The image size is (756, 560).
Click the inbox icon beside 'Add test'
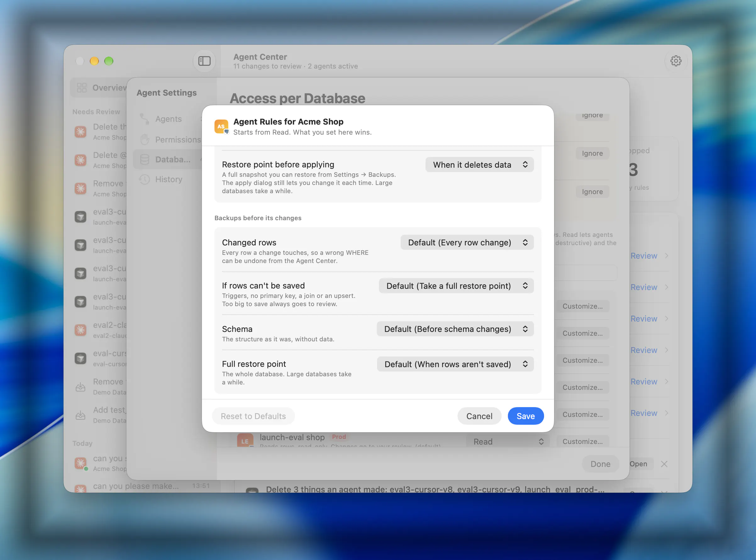pyautogui.click(x=81, y=415)
